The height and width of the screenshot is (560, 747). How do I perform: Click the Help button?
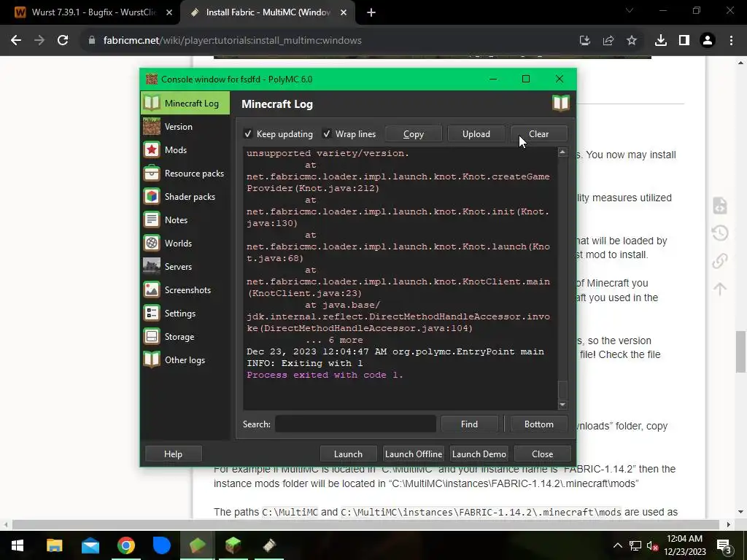(x=173, y=454)
